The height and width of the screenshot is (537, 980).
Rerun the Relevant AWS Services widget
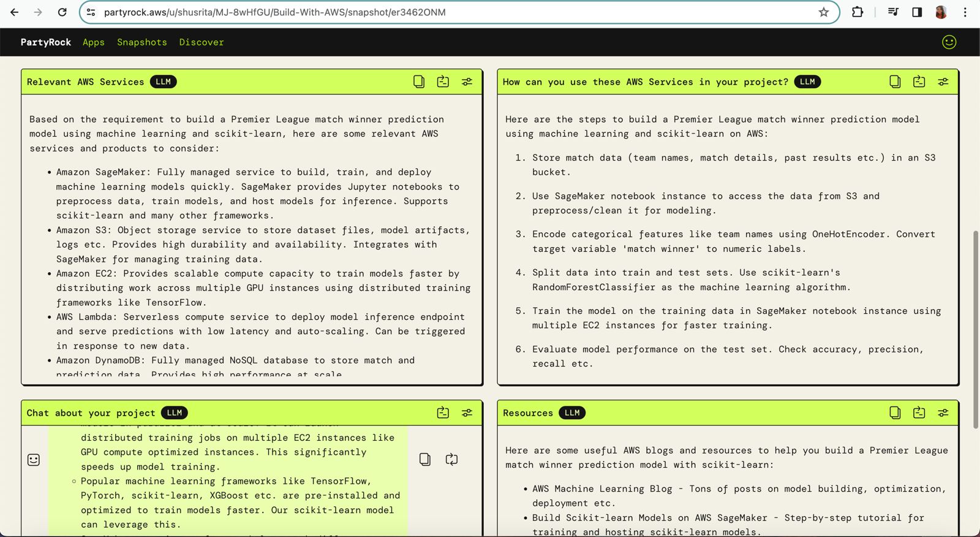click(443, 82)
